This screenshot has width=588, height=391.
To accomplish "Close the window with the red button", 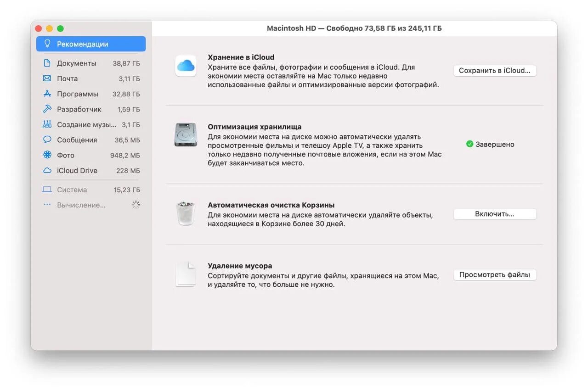I will point(39,28).
